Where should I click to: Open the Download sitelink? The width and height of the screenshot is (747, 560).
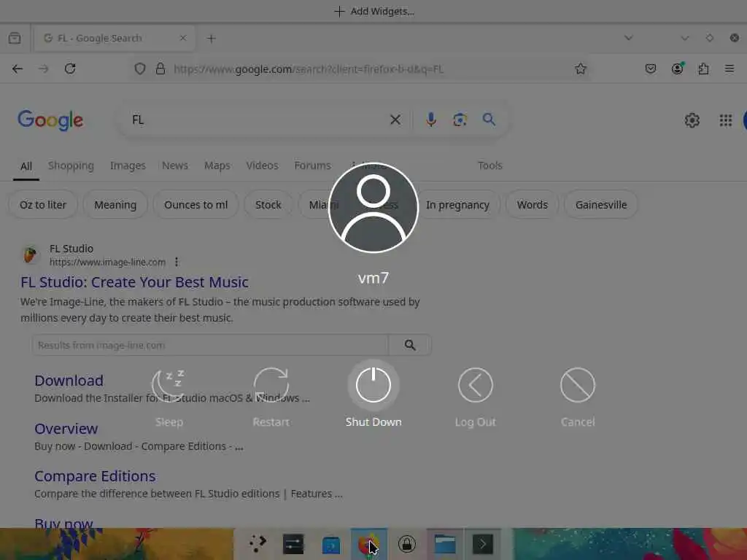tap(69, 381)
